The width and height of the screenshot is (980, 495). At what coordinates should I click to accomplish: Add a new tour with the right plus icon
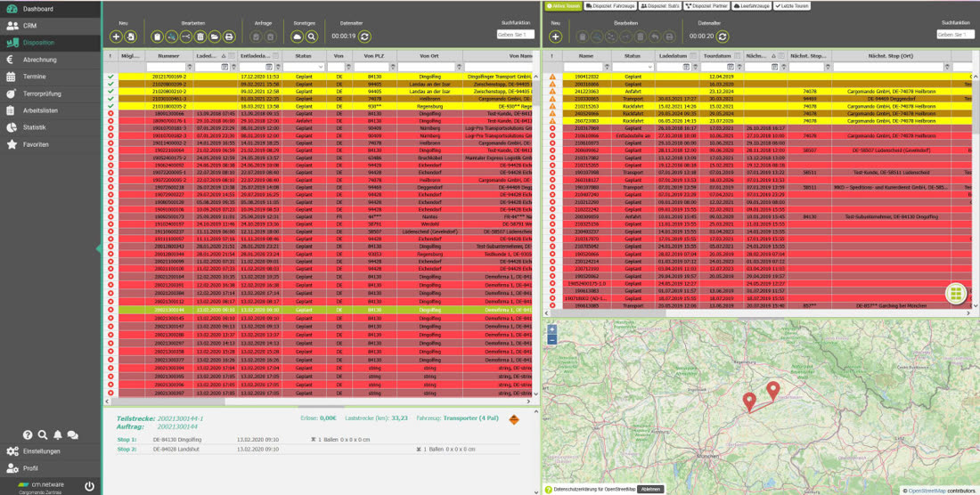pos(555,37)
